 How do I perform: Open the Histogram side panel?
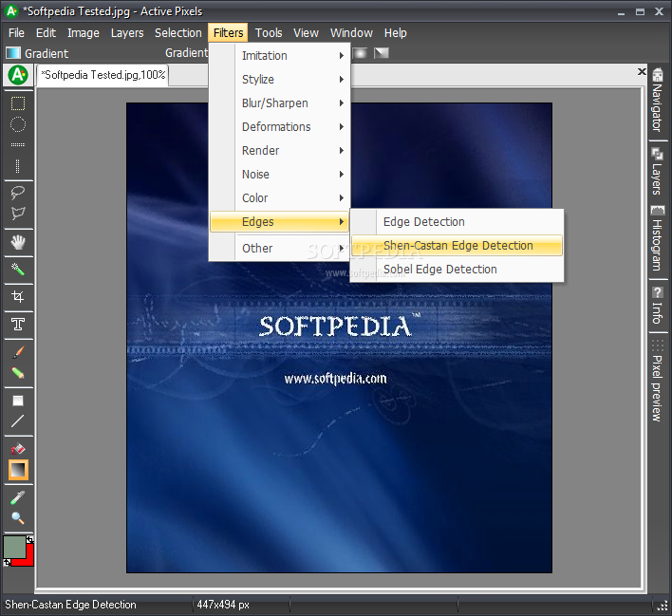[658, 238]
